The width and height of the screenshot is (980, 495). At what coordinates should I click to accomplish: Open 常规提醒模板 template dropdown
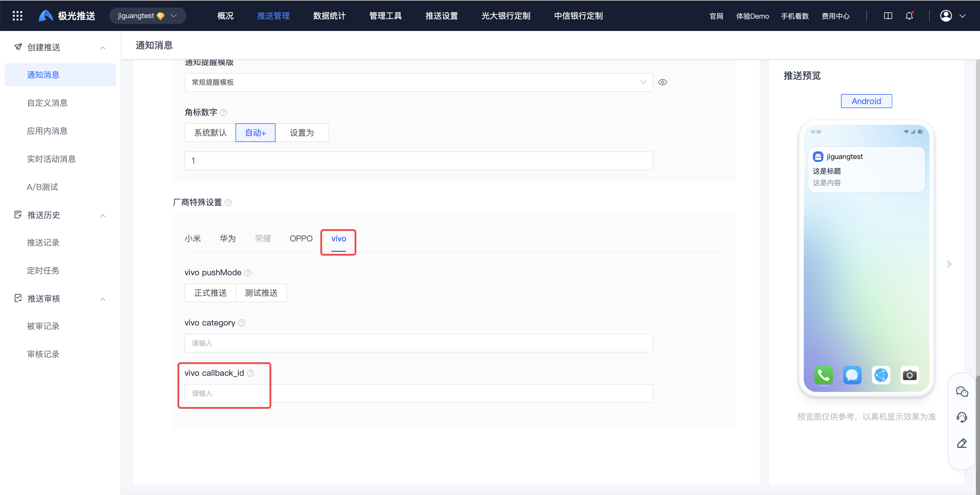coord(418,82)
